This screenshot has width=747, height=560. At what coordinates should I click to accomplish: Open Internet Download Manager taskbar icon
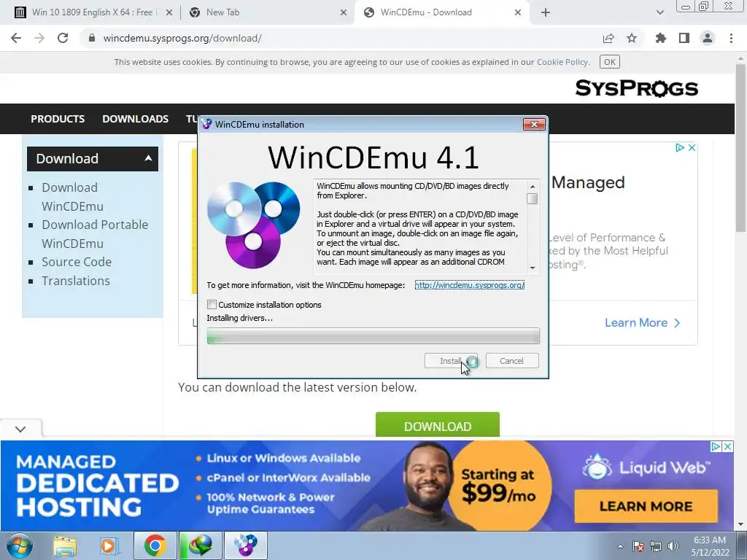pyautogui.click(x=200, y=545)
